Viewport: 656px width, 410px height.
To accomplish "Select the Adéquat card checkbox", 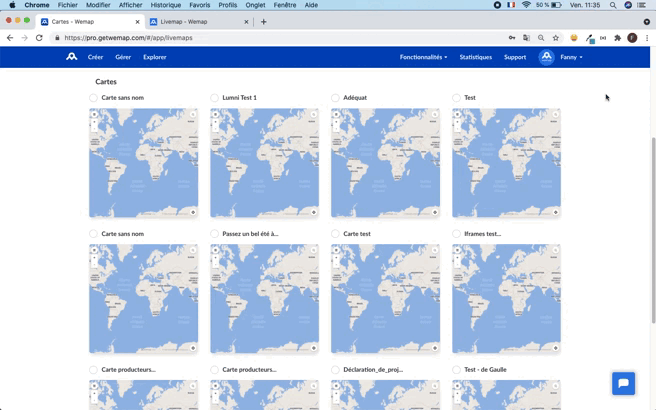I will 335,97.
